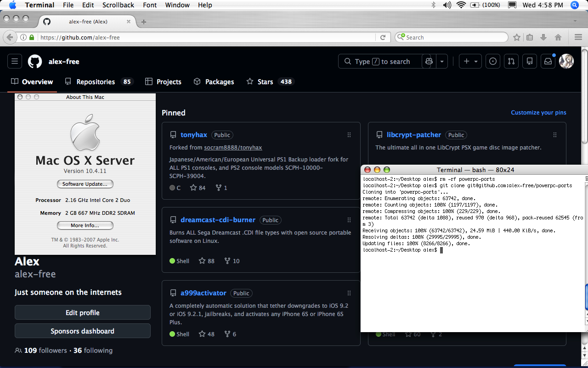Click the Customize your pins link
Screen dimensions: 588x368
click(x=538, y=113)
